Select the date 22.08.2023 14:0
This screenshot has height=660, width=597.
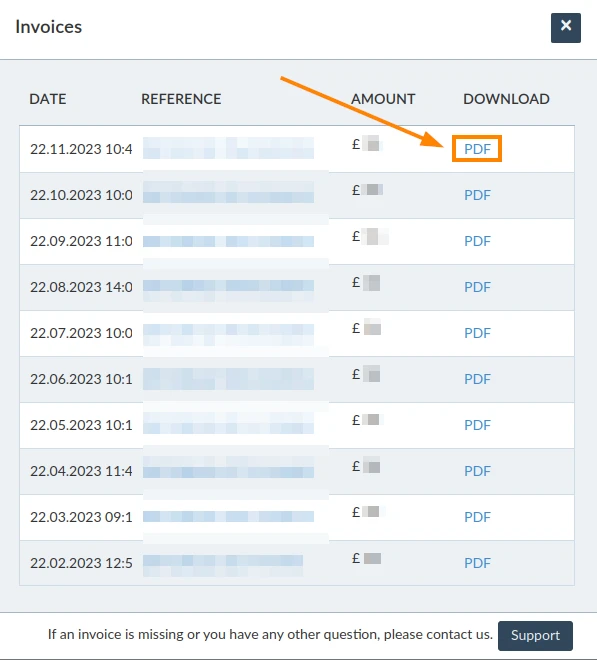81,287
